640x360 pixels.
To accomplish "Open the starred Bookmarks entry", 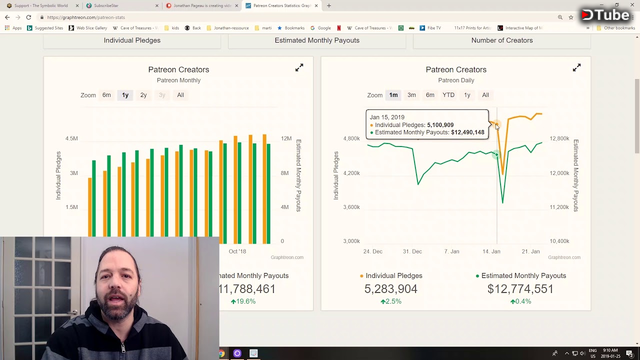I will pyautogui.click(x=291, y=28).
